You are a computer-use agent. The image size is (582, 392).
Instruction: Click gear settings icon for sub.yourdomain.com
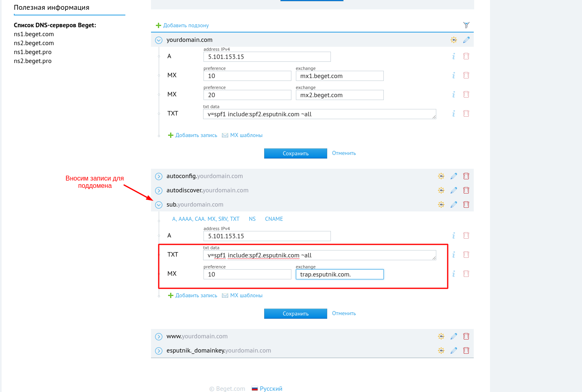click(441, 205)
